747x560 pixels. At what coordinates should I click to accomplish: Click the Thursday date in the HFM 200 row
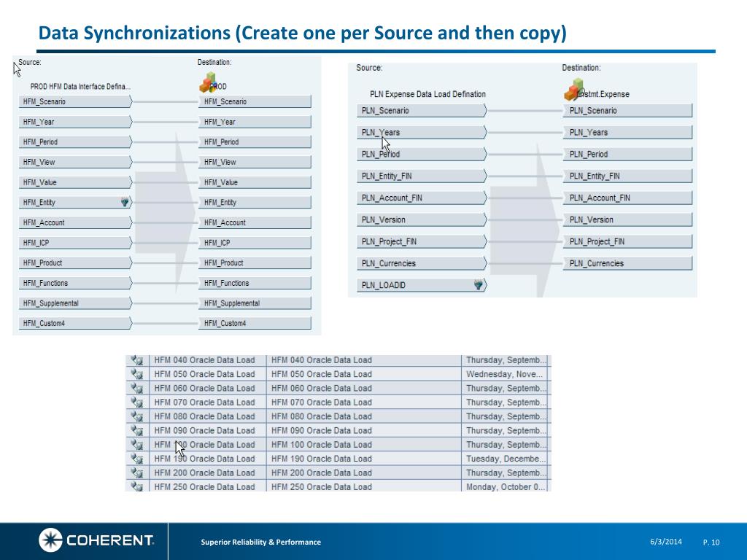[x=505, y=472]
